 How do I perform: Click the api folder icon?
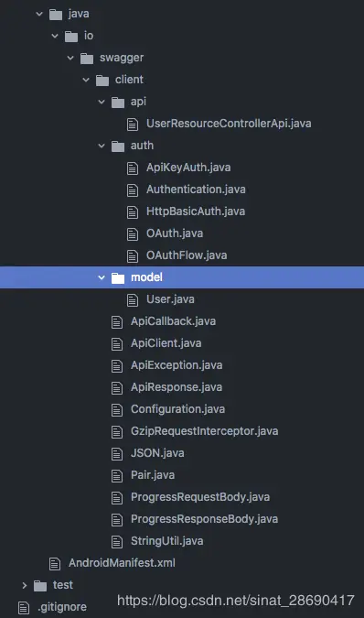[x=118, y=103]
